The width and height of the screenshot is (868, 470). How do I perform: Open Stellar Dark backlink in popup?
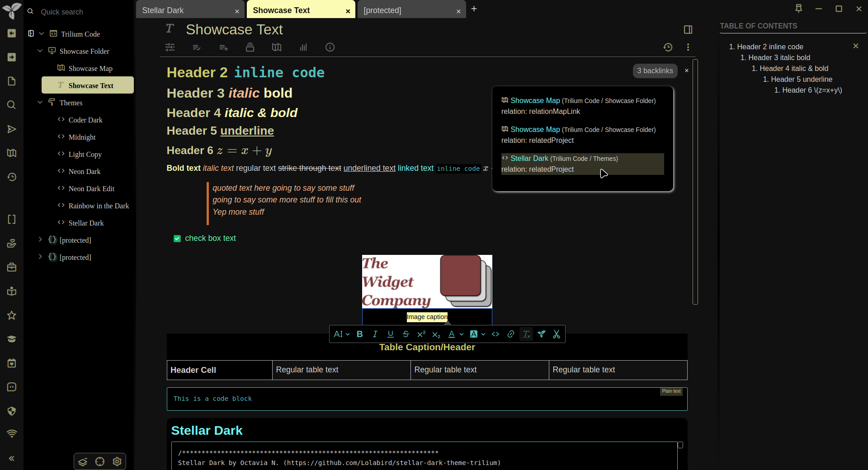[x=529, y=158]
